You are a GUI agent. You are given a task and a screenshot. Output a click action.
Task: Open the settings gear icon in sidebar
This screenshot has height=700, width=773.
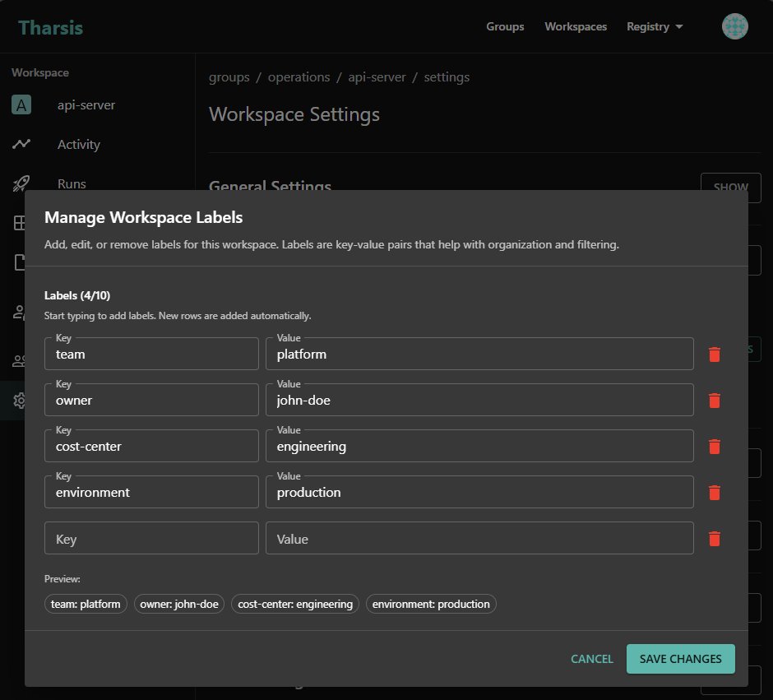[18, 401]
